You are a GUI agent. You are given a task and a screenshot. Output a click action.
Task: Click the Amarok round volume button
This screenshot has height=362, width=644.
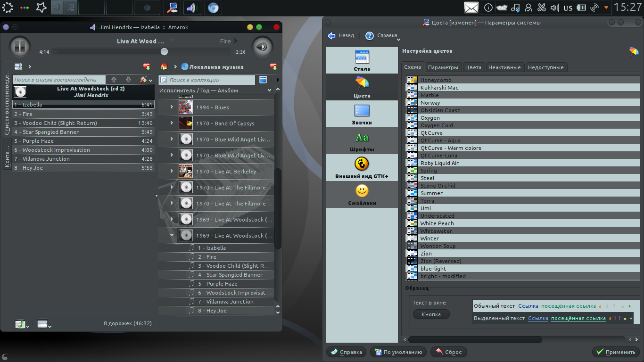pyautogui.click(x=262, y=46)
